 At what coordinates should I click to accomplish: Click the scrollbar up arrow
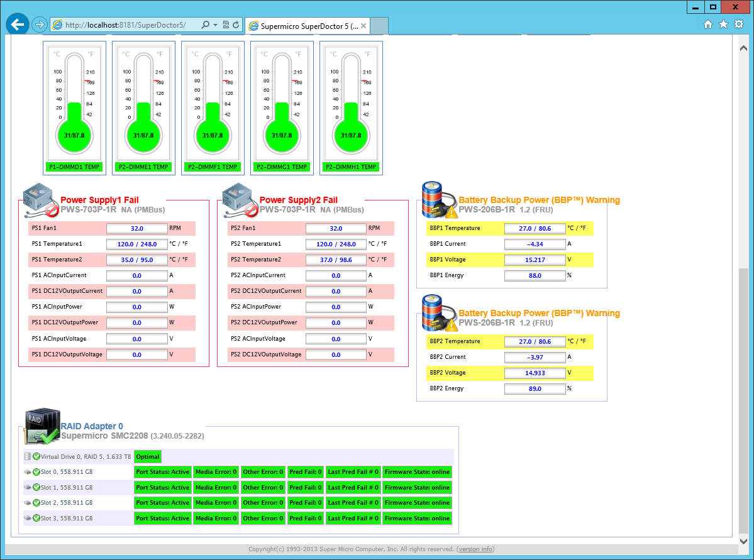click(x=743, y=48)
